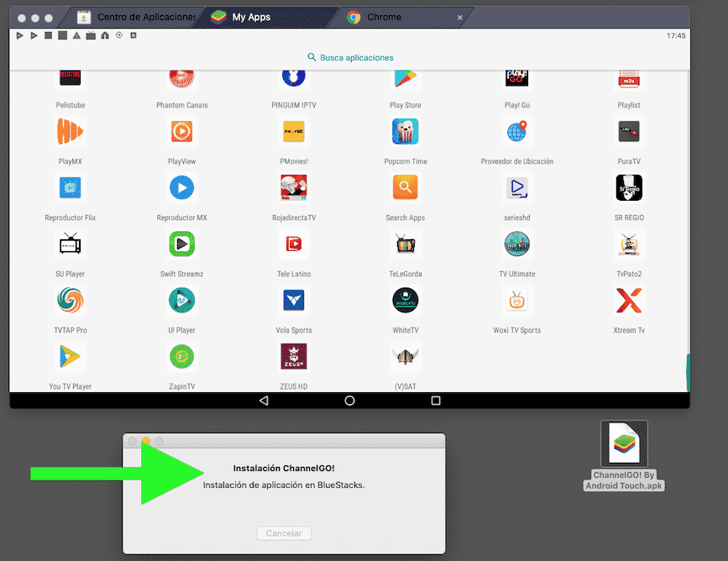Open the ZEUS HD app
Screen dimensions: 728x561
click(x=293, y=356)
